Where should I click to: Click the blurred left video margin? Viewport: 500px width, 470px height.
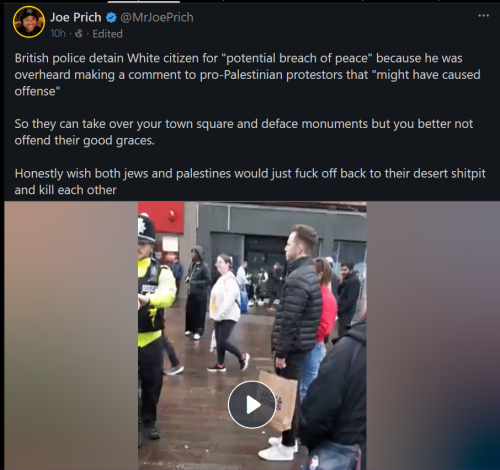click(x=71, y=336)
